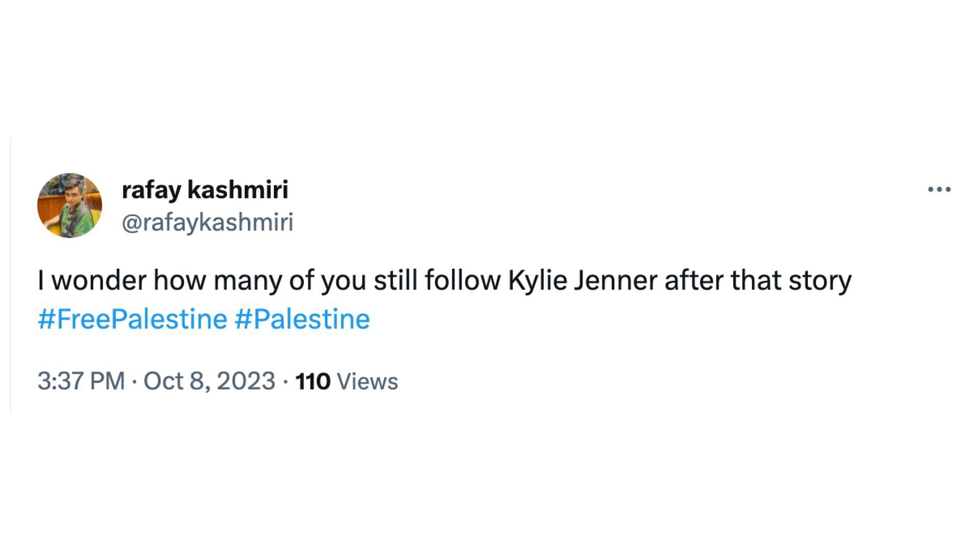
Task: Open the three-dot more options menu
Action: coord(939,189)
